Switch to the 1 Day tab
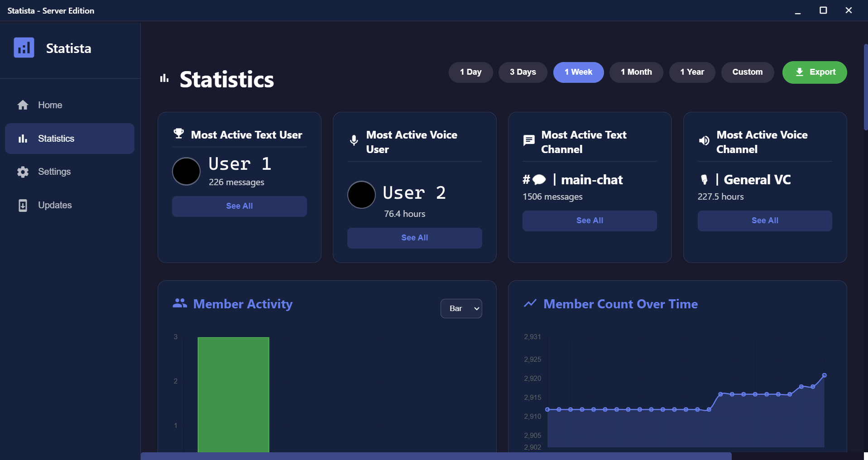 pyautogui.click(x=470, y=72)
